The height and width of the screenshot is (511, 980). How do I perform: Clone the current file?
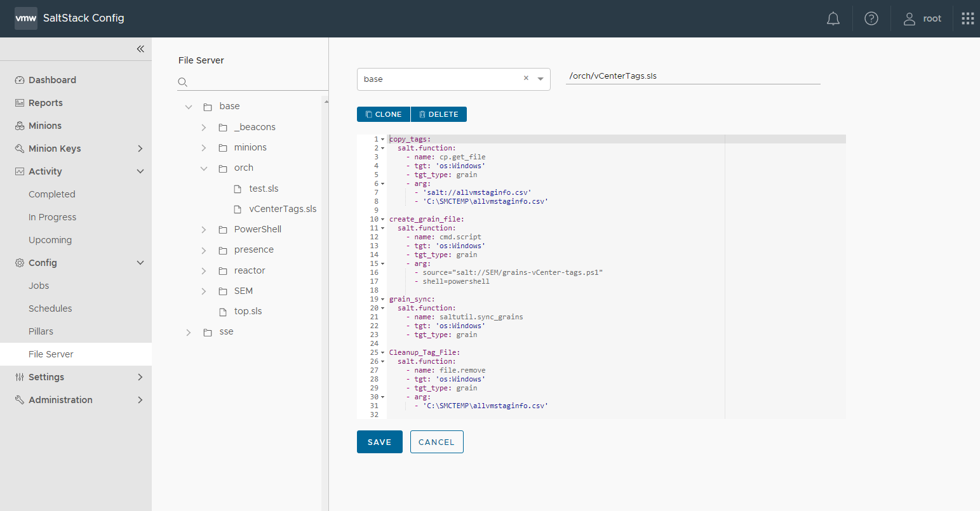pyautogui.click(x=384, y=114)
